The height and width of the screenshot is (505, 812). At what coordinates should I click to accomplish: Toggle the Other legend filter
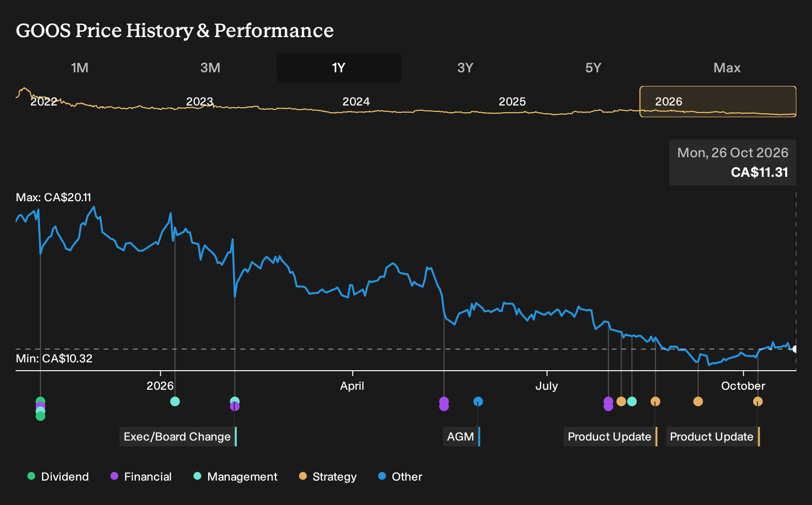400,477
